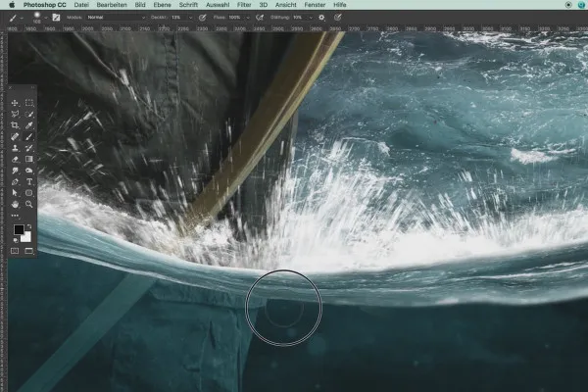Collapse the toolbox with the double-arrow
Image resolution: width=588 pixels, height=392 pixels.
[x=33, y=87]
